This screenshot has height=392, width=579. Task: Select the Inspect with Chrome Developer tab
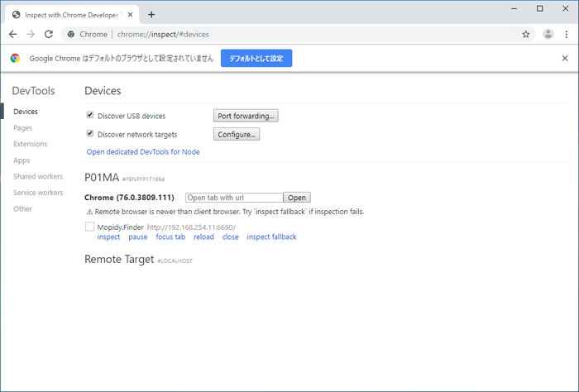click(x=72, y=15)
